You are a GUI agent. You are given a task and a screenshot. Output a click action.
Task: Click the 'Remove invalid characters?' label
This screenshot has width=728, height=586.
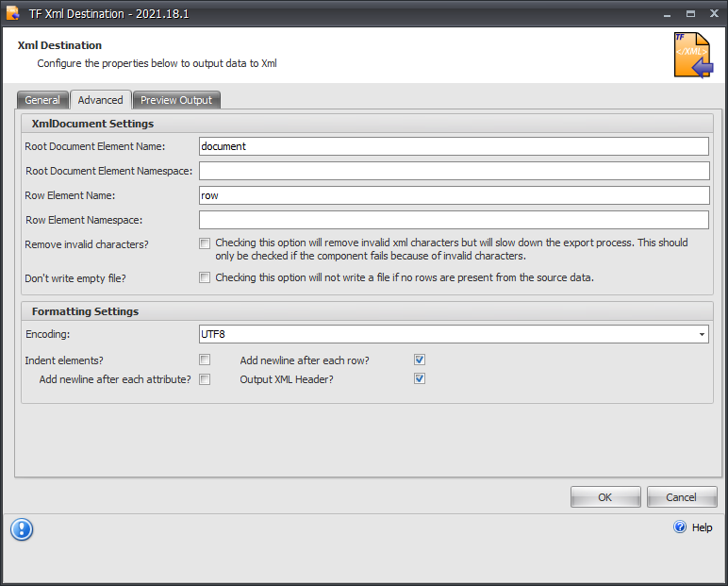coord(87,244)
